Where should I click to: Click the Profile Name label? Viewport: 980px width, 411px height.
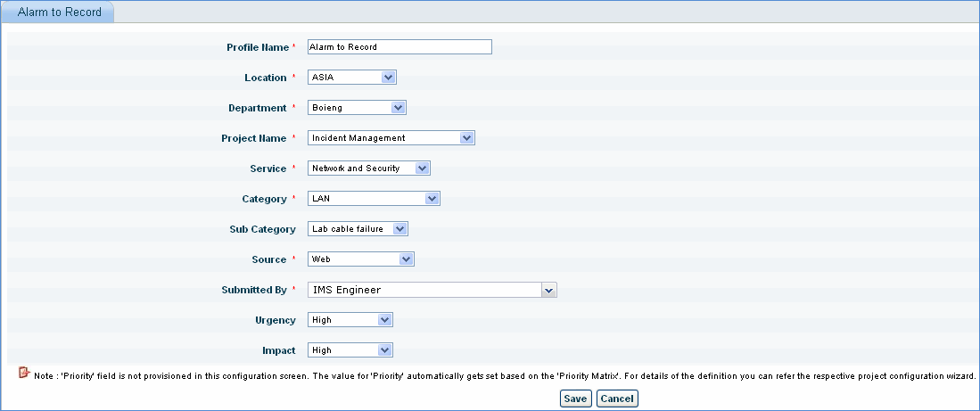pyautogui.click(x=259, y=47)
